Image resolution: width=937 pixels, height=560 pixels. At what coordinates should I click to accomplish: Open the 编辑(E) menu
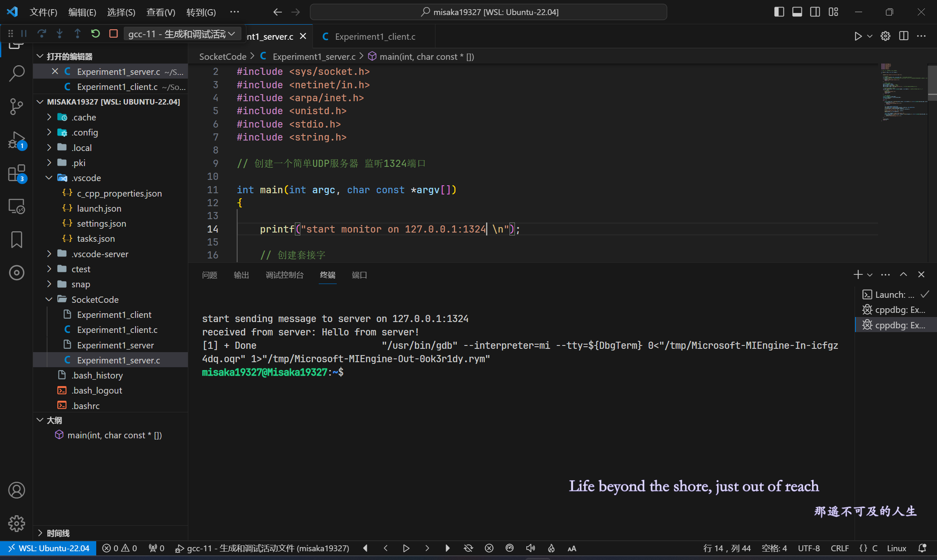(x=82, y=12)
